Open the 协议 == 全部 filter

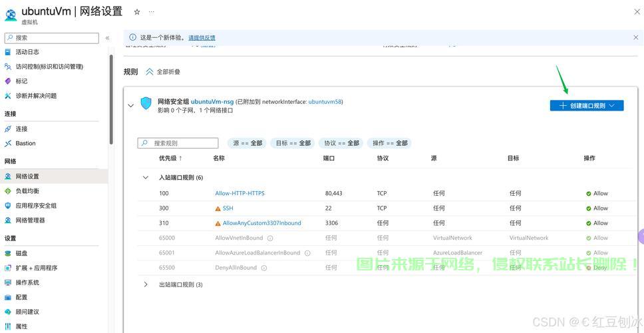click(341, 143)
